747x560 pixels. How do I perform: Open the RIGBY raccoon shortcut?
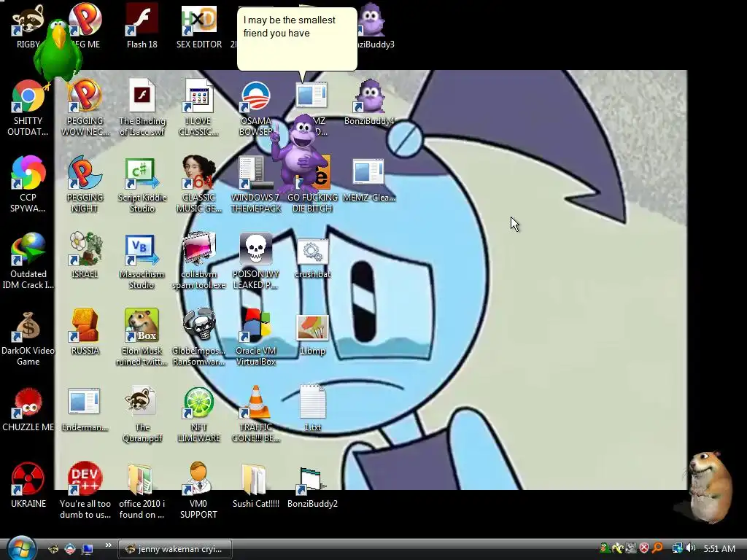coord(28,26)
